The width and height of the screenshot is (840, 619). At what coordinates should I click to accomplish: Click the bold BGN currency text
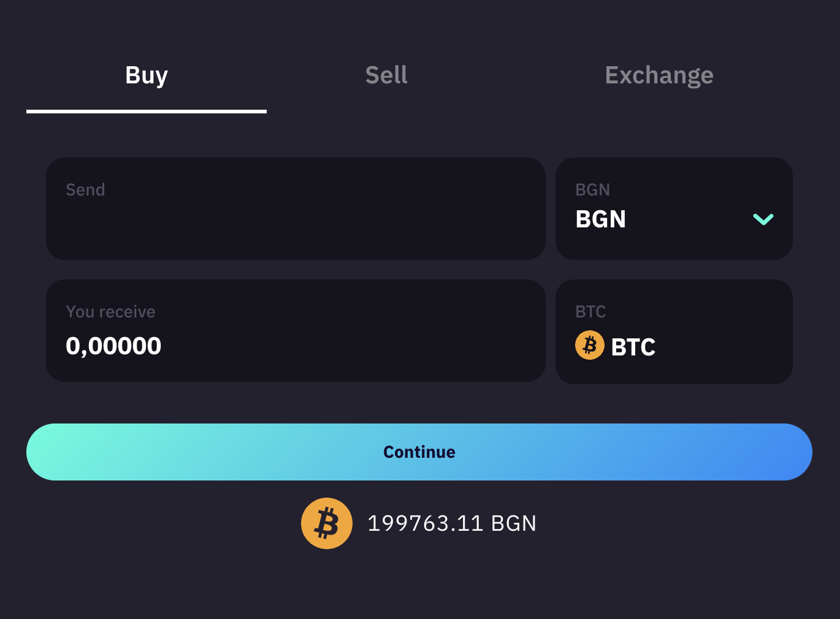pos(601,219)
